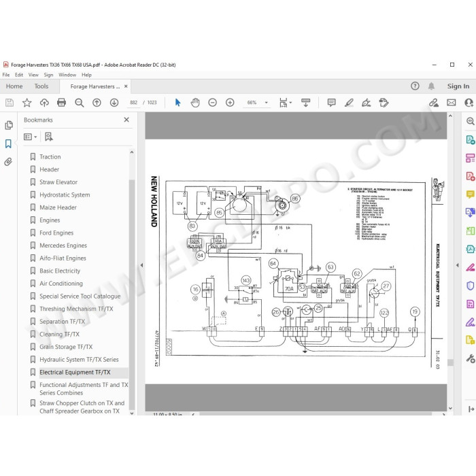Collapse the right tools pane arrow

tap(458, 265)
